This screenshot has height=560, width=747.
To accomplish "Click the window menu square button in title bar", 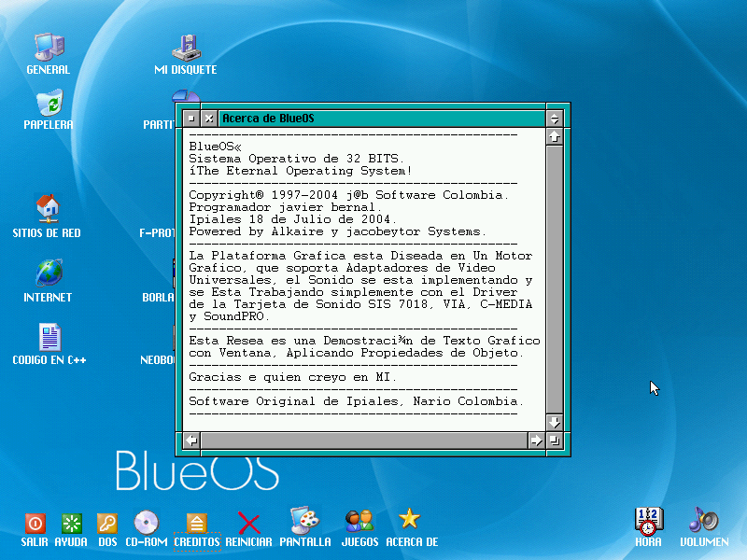I will [x=191, y=119].
